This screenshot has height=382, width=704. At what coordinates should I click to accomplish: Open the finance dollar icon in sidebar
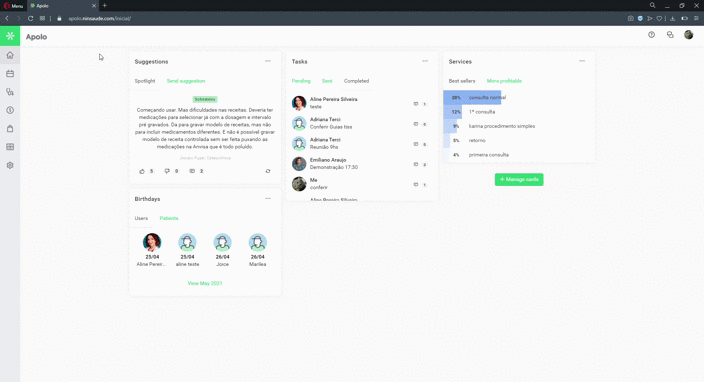tap(10, 110)
